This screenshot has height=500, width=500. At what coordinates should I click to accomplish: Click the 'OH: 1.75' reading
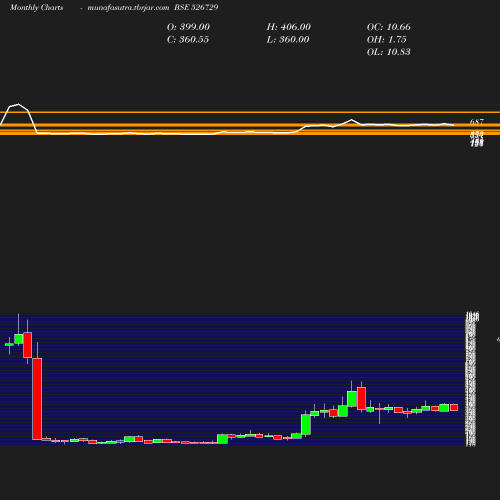[386, 40]
